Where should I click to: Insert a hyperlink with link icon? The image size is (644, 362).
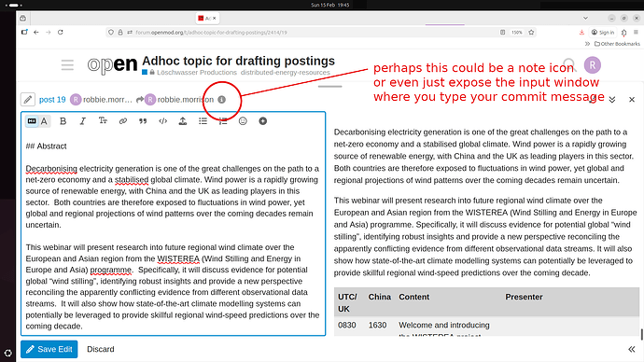123,121
